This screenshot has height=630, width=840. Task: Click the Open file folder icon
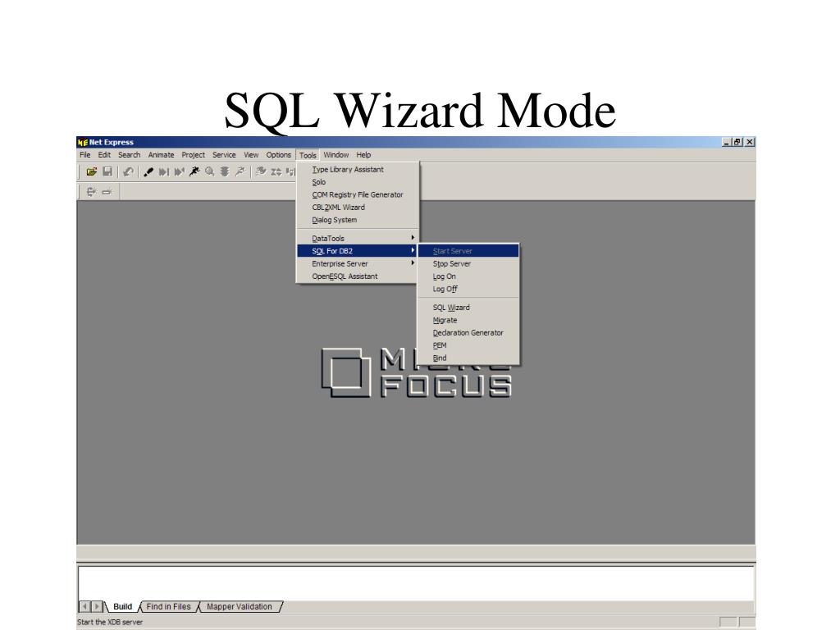[92, 171]
